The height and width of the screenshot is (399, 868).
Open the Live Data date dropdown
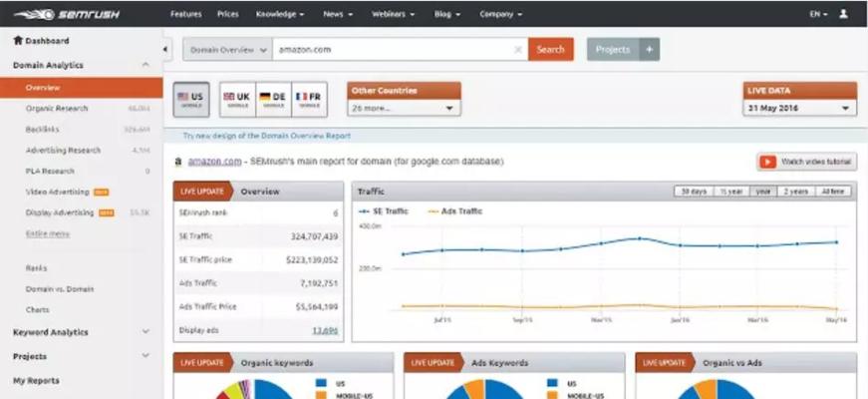(x=799, y=108)
